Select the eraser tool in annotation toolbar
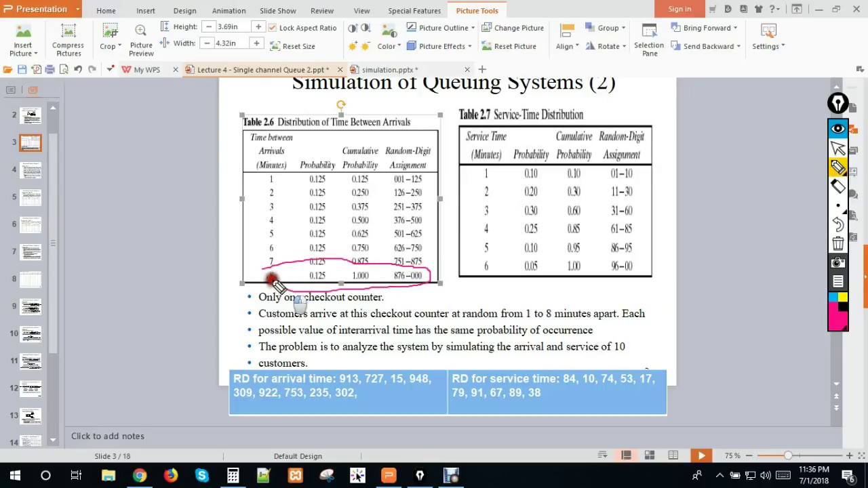 [x=838, y=186]
